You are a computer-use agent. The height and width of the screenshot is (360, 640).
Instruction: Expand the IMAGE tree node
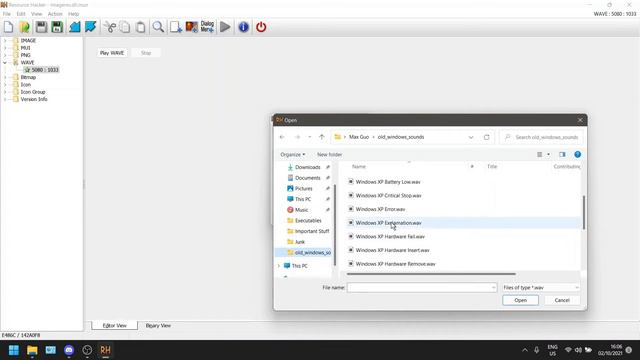click(5, 40)
